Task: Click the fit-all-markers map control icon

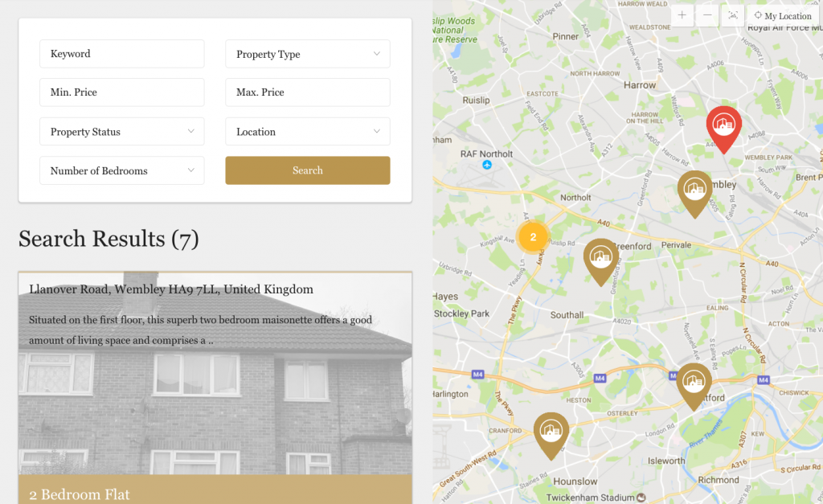Action: [x=733, y=15]
